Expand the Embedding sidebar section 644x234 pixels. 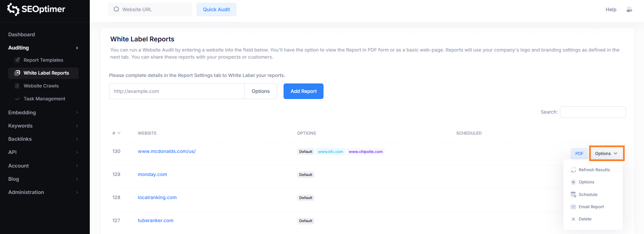point(77,113)
